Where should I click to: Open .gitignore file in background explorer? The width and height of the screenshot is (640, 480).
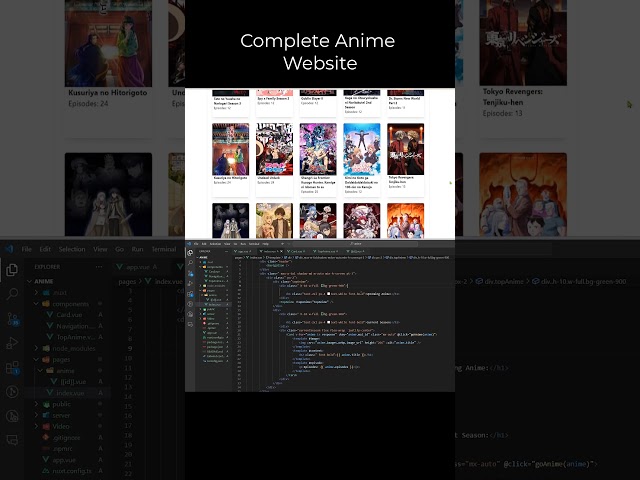(65, 437)
